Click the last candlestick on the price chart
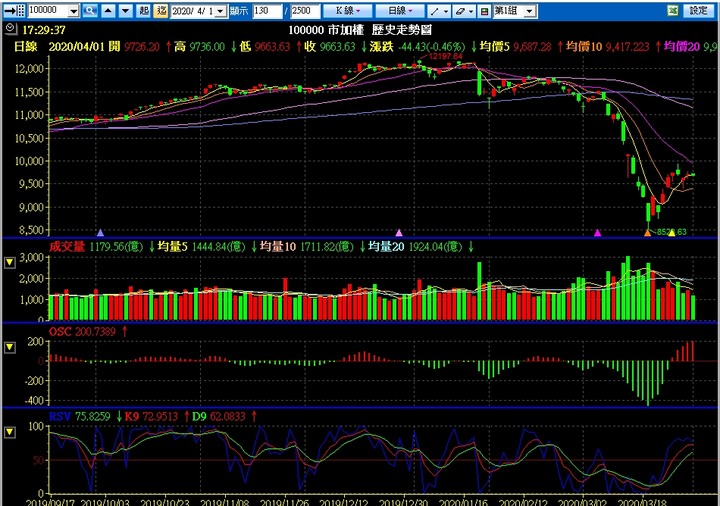720x506 pixels. [x=693, y=174]
